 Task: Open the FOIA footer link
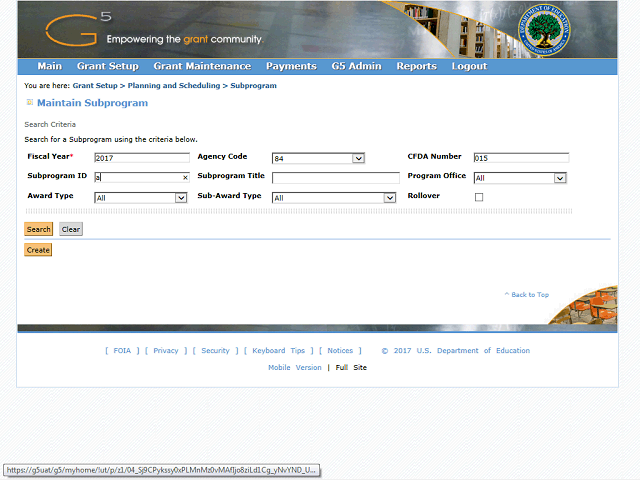click(x=122, y=351)
